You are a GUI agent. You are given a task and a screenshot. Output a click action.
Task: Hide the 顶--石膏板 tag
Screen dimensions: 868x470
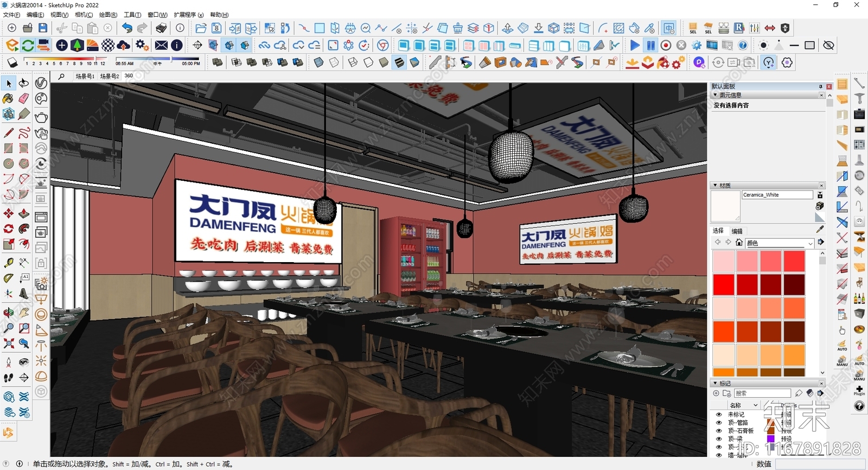tap(719, 430)
